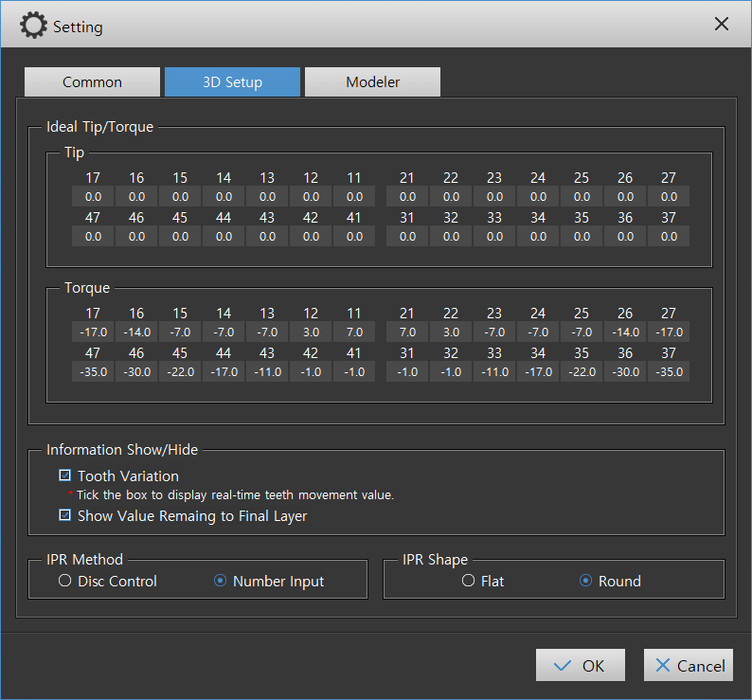Screen dimensions: 752x700
Task: Edit Tip value for tooth 47
Action: pos(93,236)
